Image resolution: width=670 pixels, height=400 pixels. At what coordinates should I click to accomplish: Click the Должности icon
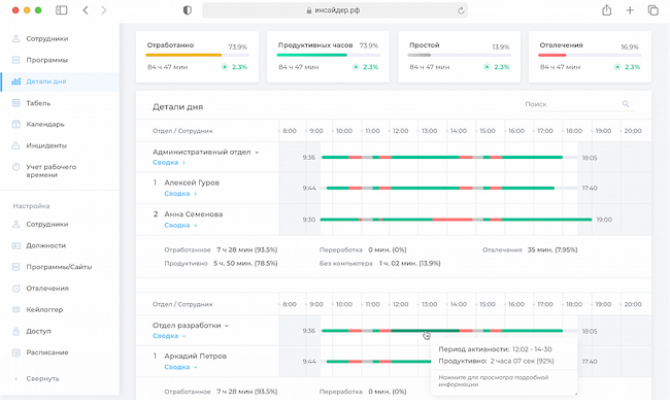16,245
